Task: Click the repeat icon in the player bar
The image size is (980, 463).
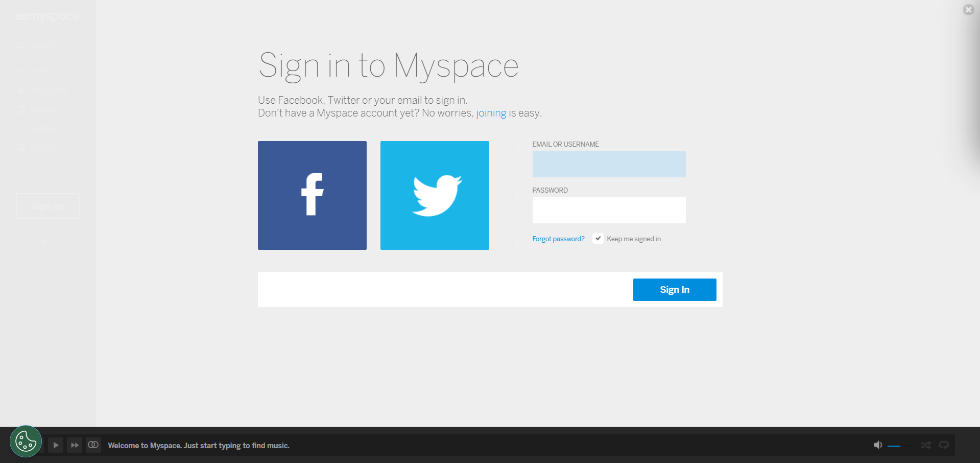Action: click(944, 445)
